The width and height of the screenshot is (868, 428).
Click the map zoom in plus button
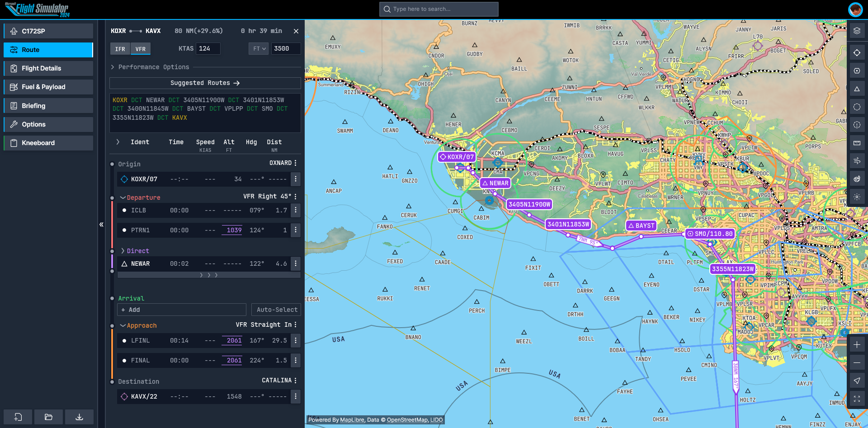pos(857,345)
